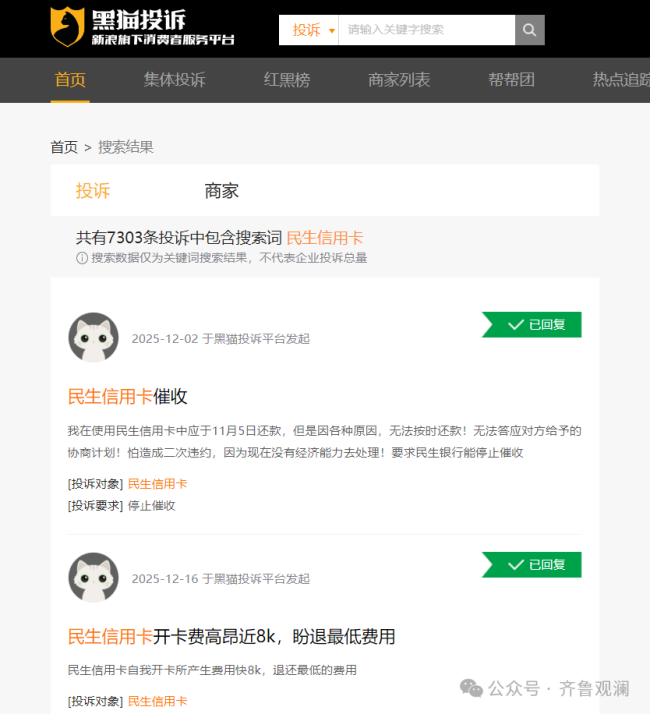Viewport: 650px width, 714px height.
Task: Click 民生信用卡 after 投诉对象 in the 催收 complaint
Action: (158, 484)
